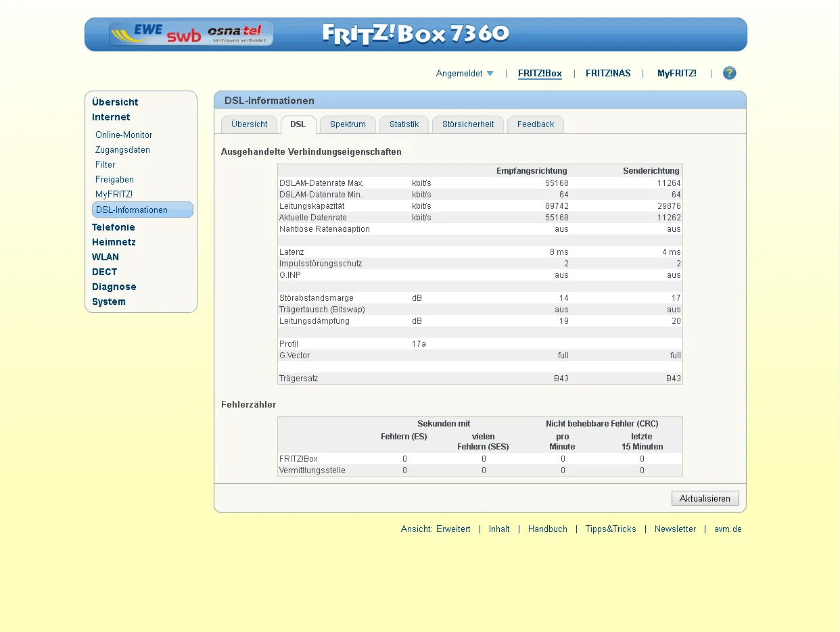Open Heimnetz in the sidebar menu
Image resolution: width=840 pixels, height=632 pixels.
coord(114,242)
